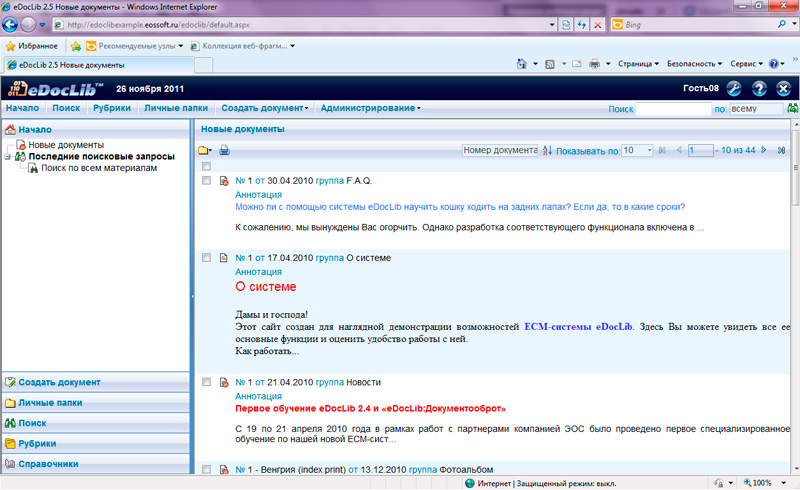
Task: Open 'Создать документ' sidebar panel
Action: tap(96, 382)
